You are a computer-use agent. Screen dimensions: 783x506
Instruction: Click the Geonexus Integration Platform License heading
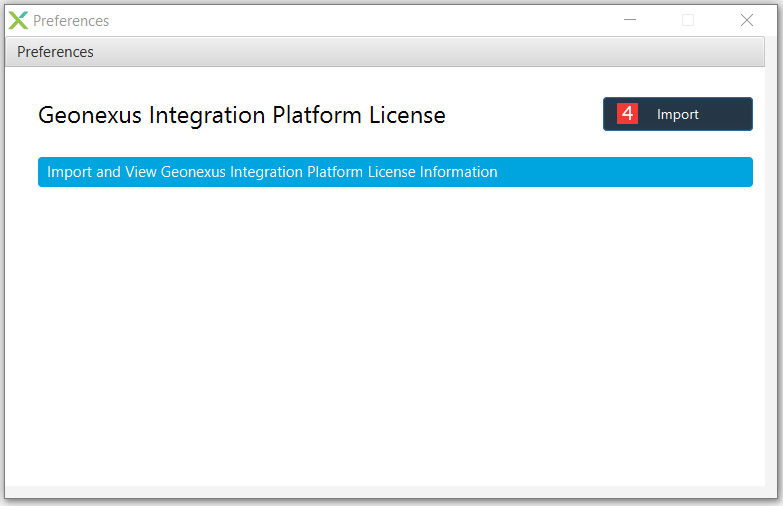pyautogui.click(x=242, y=115)
